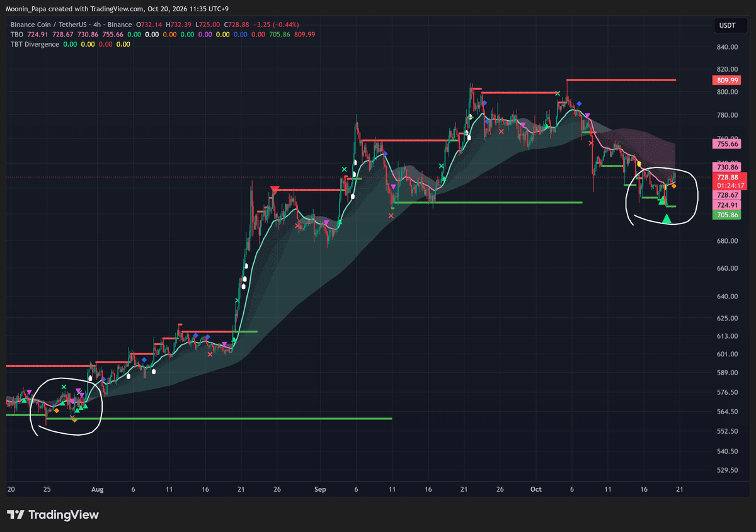756x532 pixels.
Task: Click the 755.66 pink price axis label
Action: coord(727,144)
